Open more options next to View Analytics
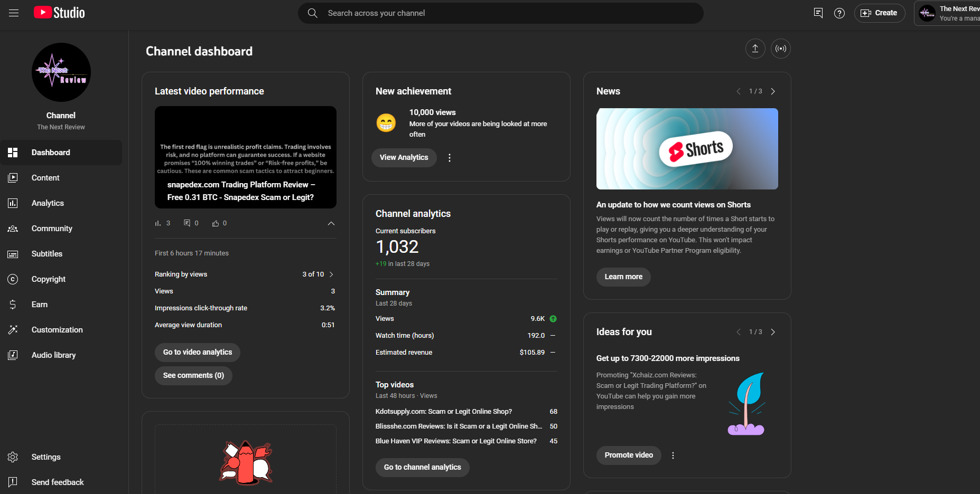The height and width of the screenshot is (494, 980). (450, 158)
